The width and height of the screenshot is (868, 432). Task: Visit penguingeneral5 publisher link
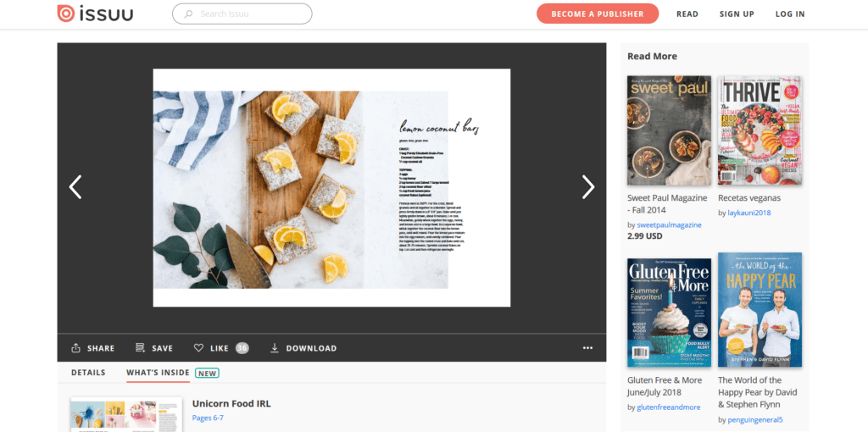755,420
